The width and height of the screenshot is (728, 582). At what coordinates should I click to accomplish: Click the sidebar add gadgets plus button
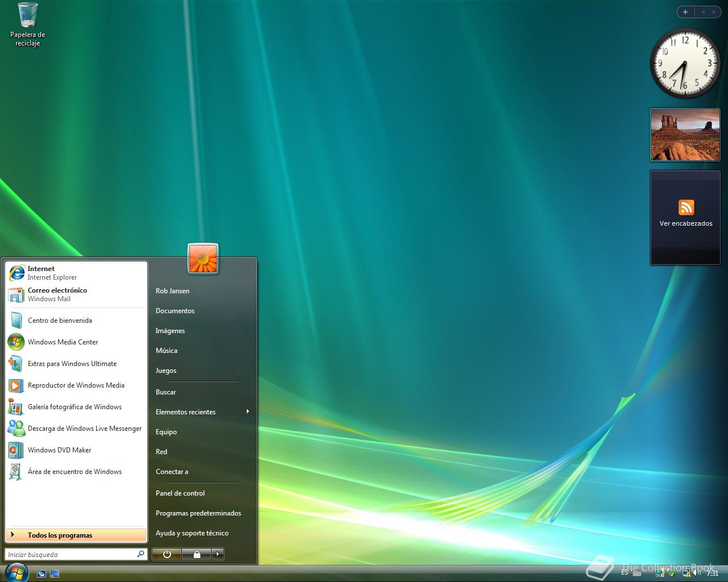[685, 12]
